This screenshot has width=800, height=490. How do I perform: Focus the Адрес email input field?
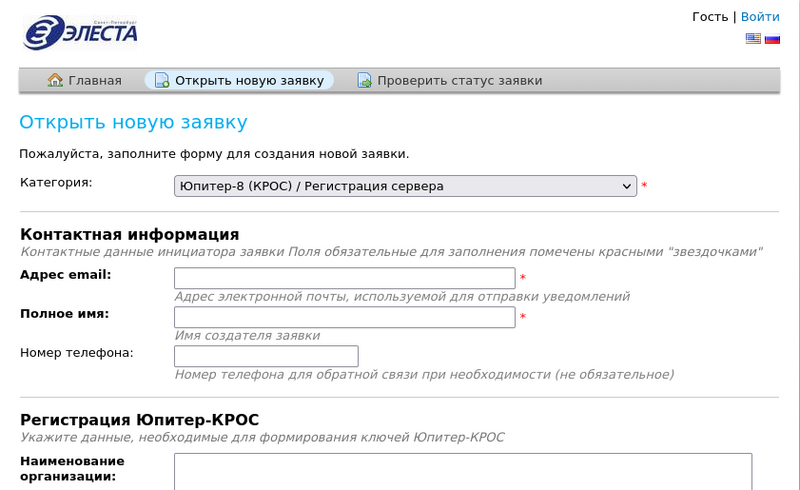344,278
